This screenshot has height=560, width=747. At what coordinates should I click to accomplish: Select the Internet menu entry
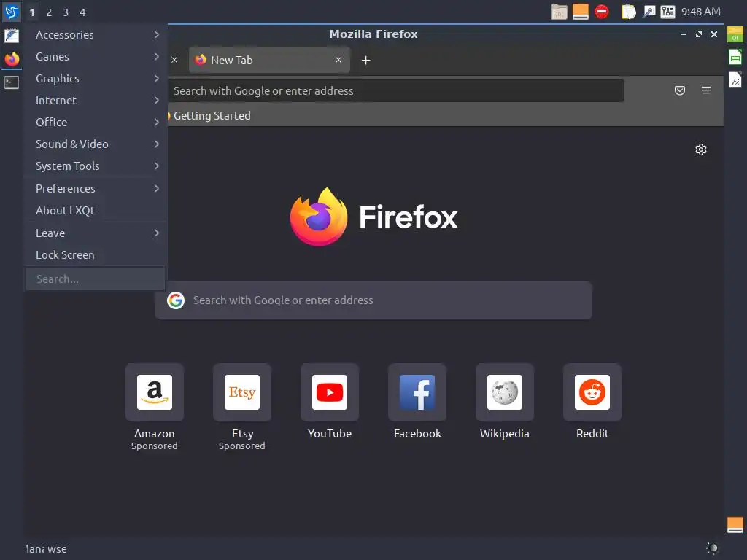click(96, 101)
